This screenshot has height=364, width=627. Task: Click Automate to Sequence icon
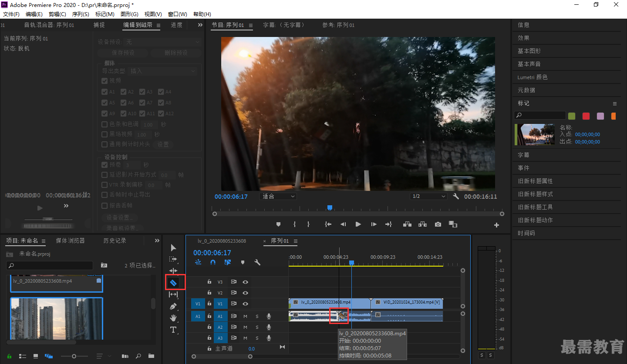tap(125, 356)
